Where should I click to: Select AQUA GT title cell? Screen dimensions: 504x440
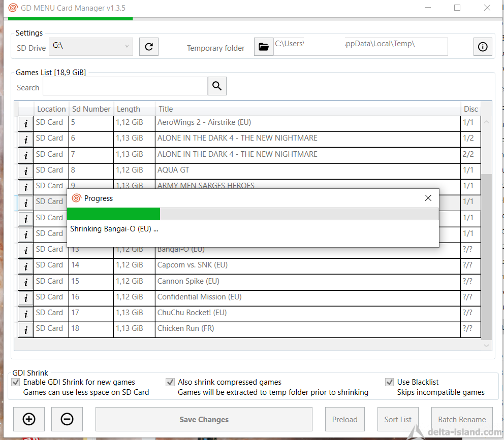point(307,171)
